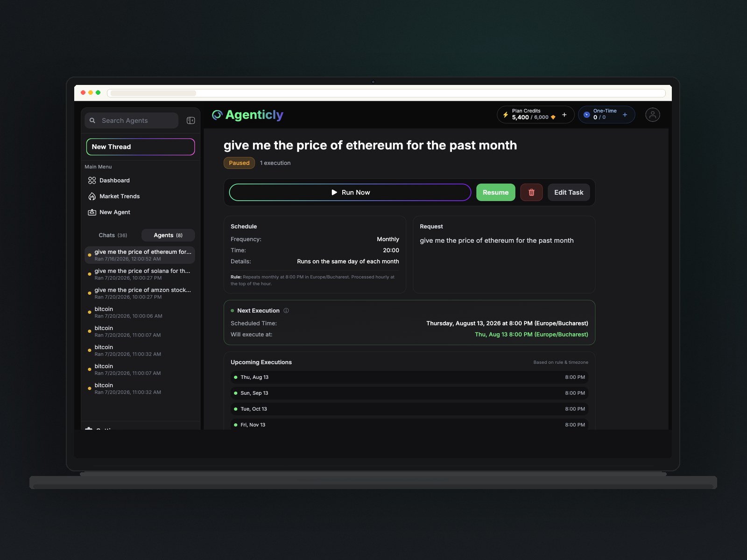747x560 pixels.
Task: Click the 'Thursday, August 13, 2026' scheduled time
Action: tap(507, 323)
